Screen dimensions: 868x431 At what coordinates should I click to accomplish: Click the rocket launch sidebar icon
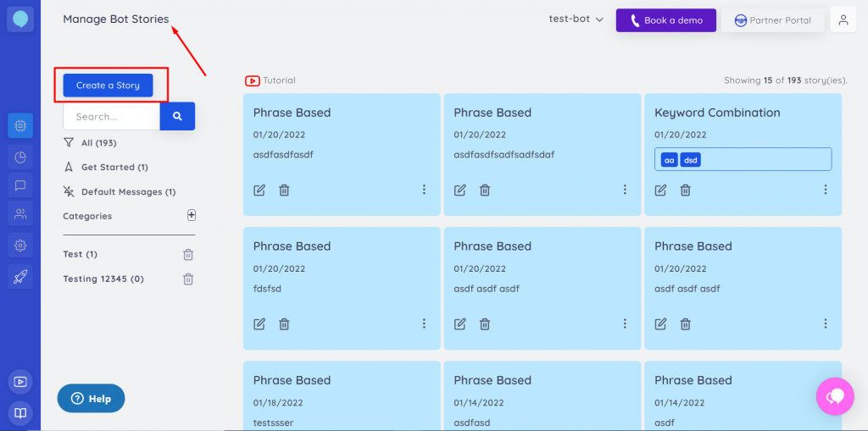click(x=20, y=275)
